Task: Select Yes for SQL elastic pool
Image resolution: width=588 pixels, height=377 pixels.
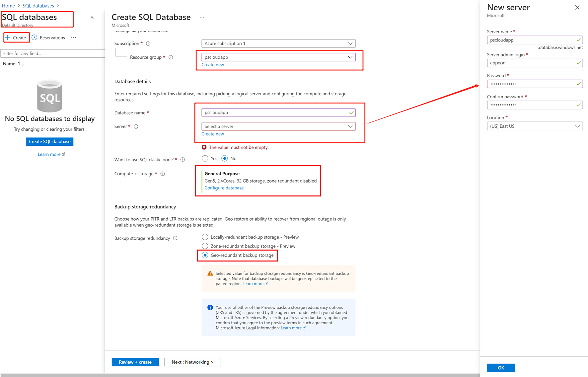Action: tap(205, 158)
